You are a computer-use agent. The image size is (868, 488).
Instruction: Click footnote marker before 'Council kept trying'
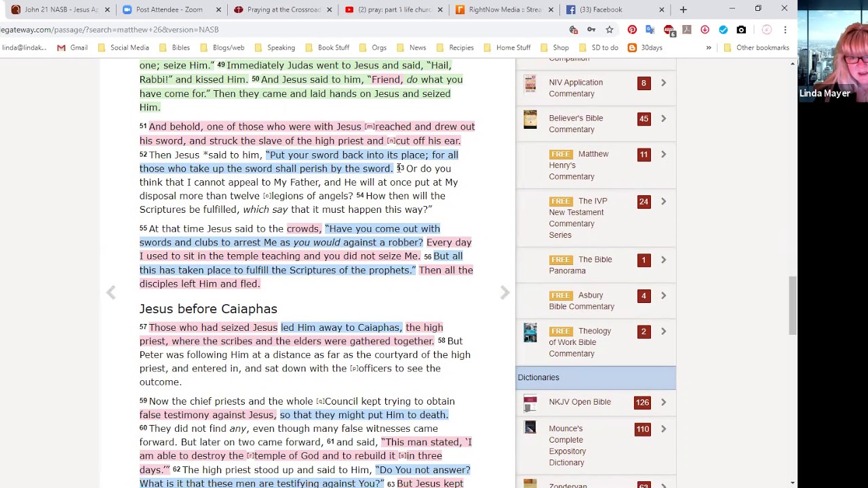(320, 401)
